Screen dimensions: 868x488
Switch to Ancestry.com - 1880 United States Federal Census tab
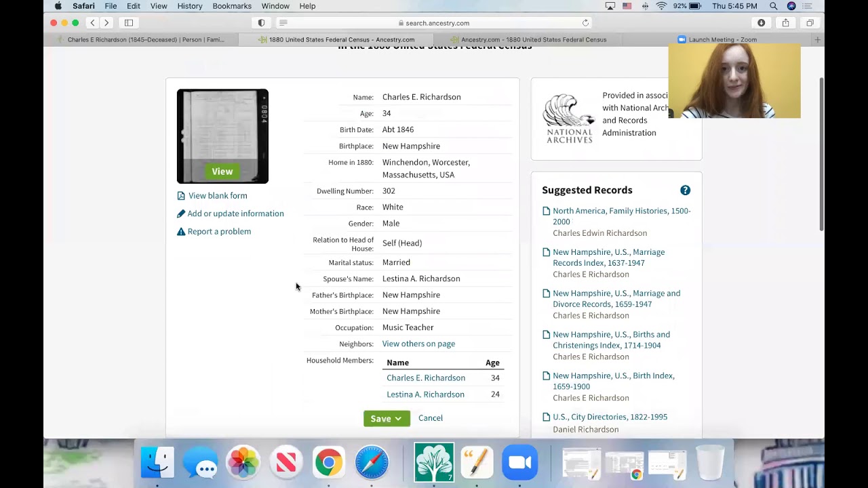pos(528,39)
